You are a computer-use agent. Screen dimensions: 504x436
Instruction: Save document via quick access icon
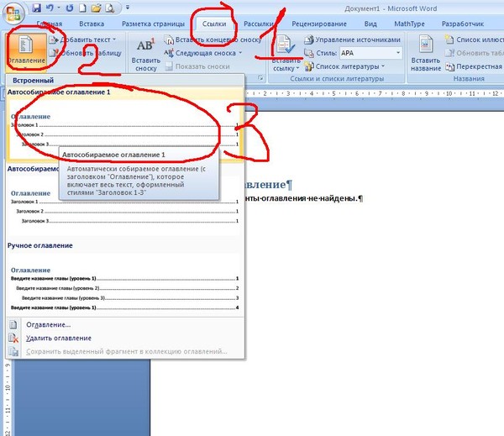coord(36,8)
